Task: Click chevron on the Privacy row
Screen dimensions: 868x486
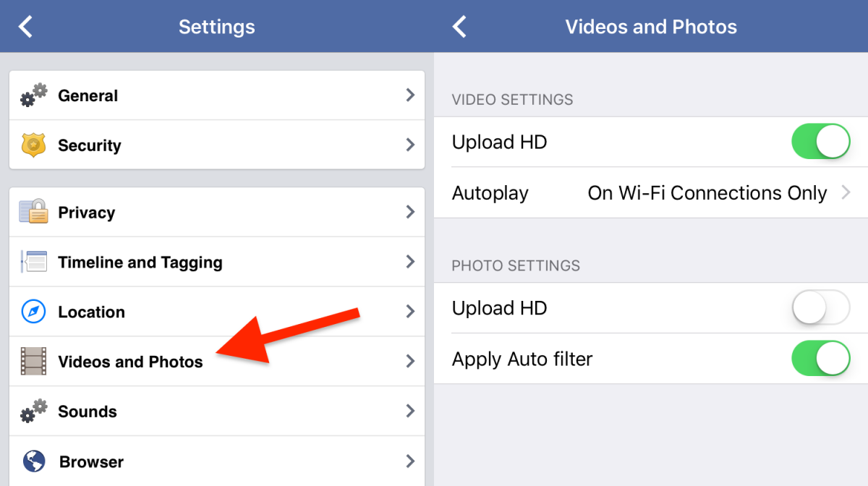Action: coord(410,212)
